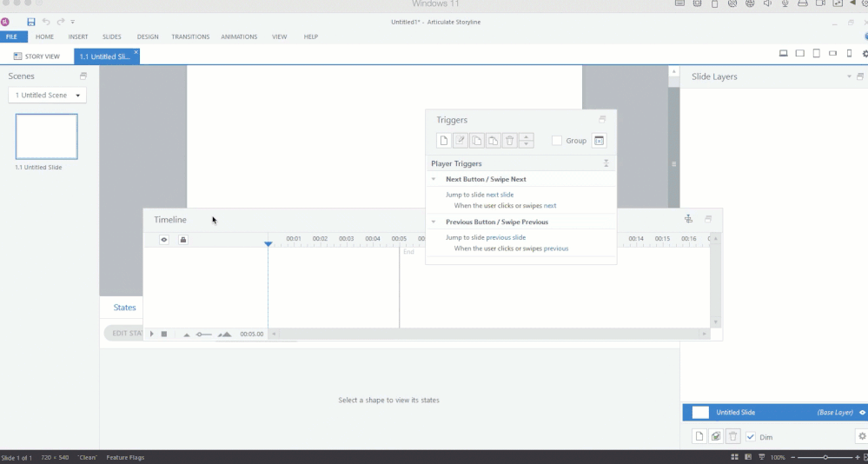Select Untitled Slide base layer
This screenshot has width=868, height=464.
tap(775, 413)
